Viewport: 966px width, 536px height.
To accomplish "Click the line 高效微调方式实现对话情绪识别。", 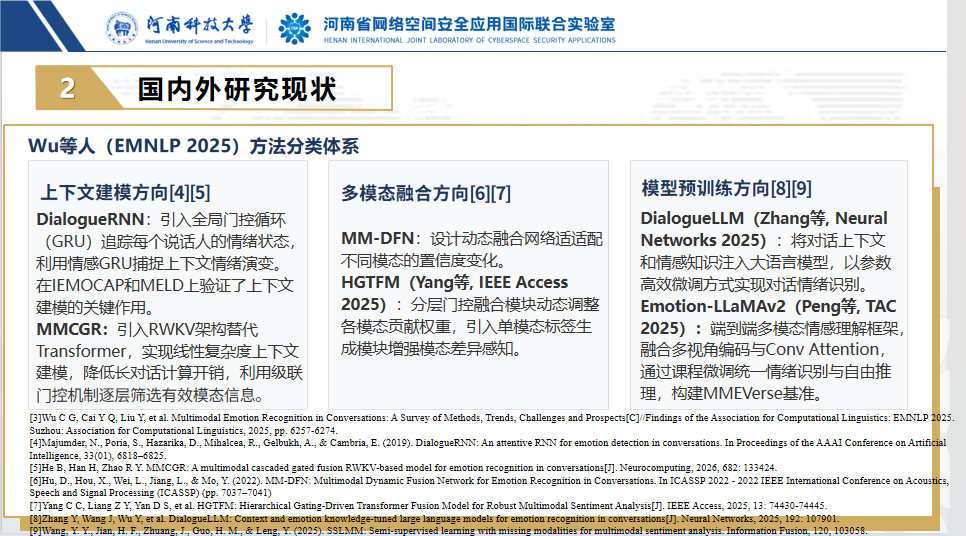I will (753, 284).
